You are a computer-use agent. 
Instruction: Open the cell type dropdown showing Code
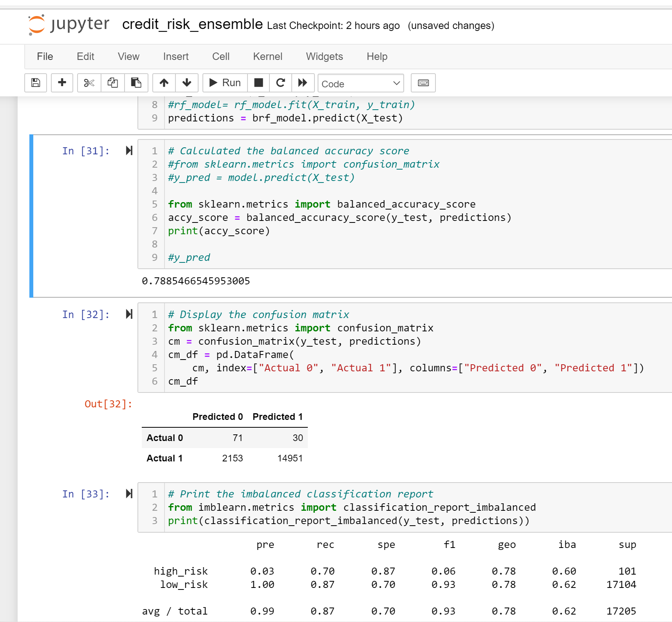360,83
